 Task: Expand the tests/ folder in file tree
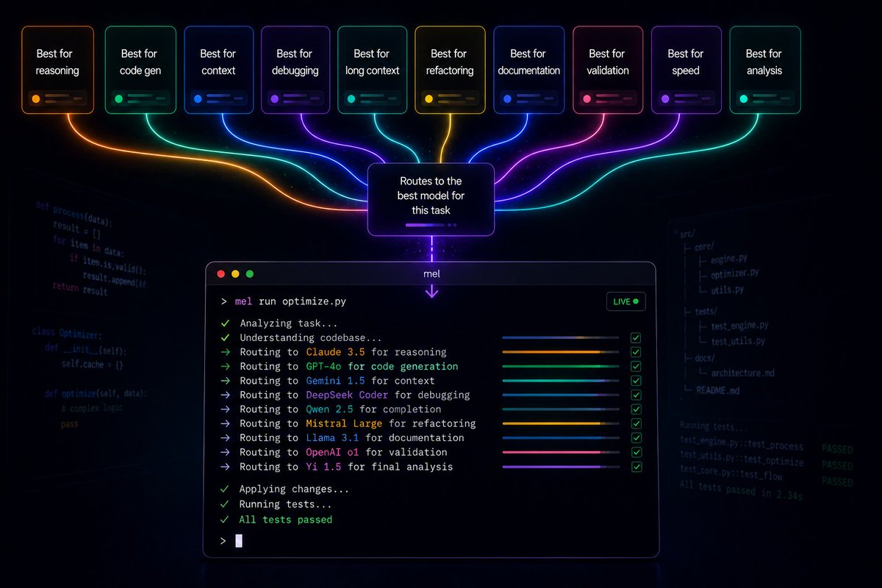point(706,312)
